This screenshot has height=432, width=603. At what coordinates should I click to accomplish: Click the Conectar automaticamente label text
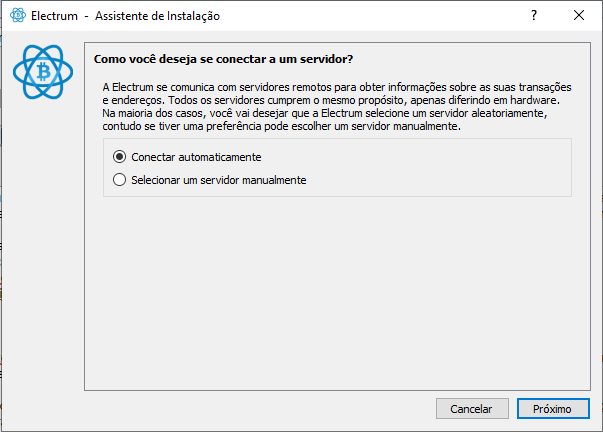[x=196, y=157]
